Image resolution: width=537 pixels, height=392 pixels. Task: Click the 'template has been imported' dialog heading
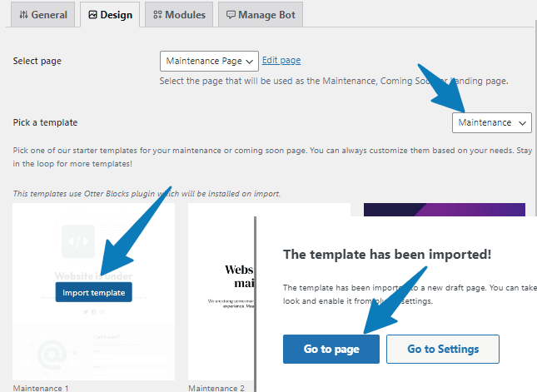(x=387, y=254)
